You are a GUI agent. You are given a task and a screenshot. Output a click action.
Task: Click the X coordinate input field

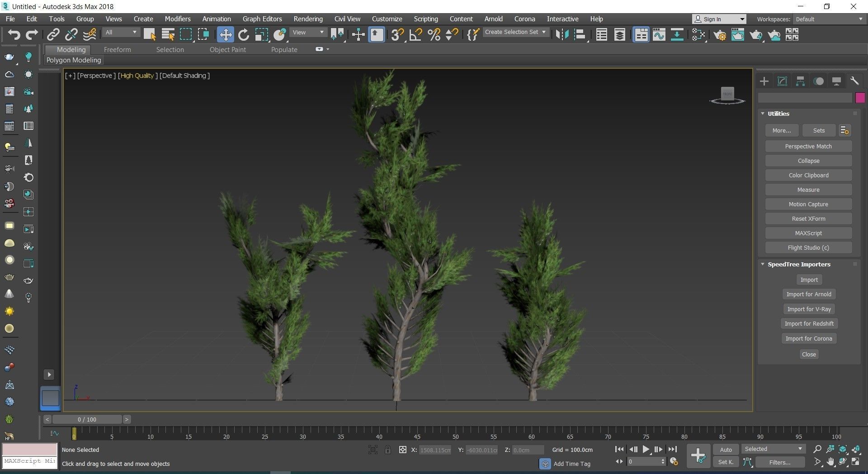(x=435, y=450)
